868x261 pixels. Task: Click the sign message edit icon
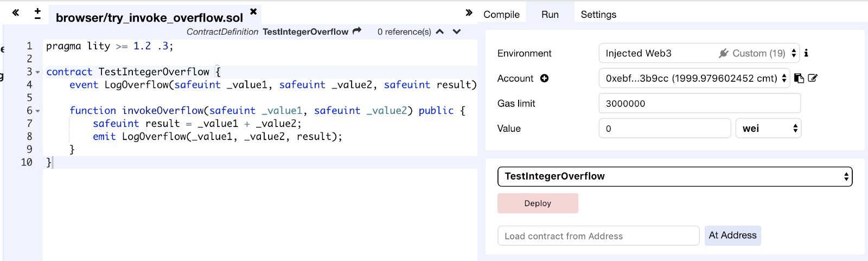813,78
